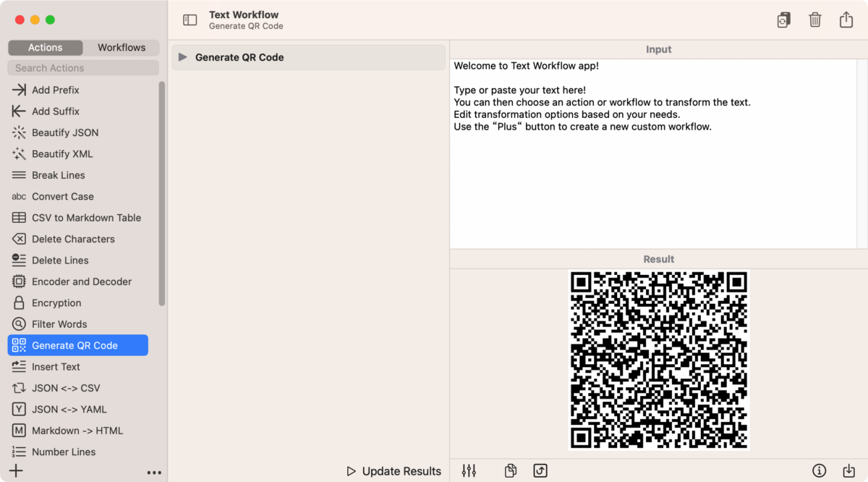Select the Markdown -> HTML label
Screen dimensions: 868x482
77,431
